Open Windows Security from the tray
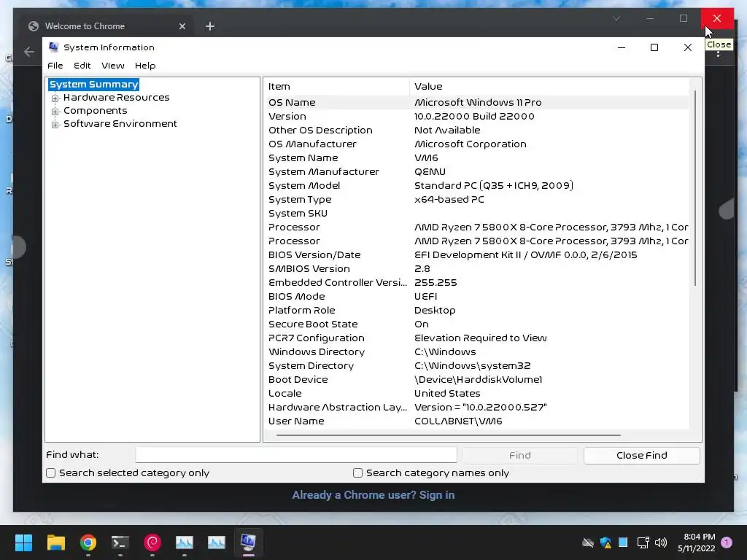747x560 pixels. pyautogui.click(x=605, y=542)
